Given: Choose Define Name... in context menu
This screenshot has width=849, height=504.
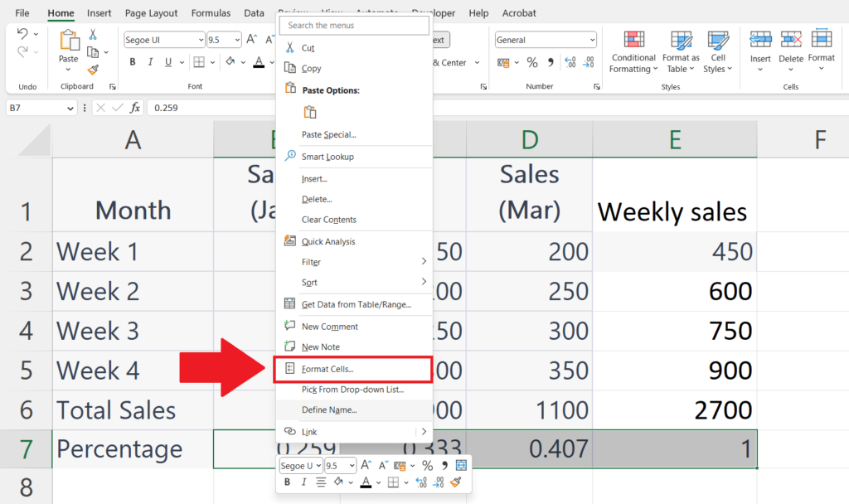Looking at the screenshot, I should click(x=354, y=409).
